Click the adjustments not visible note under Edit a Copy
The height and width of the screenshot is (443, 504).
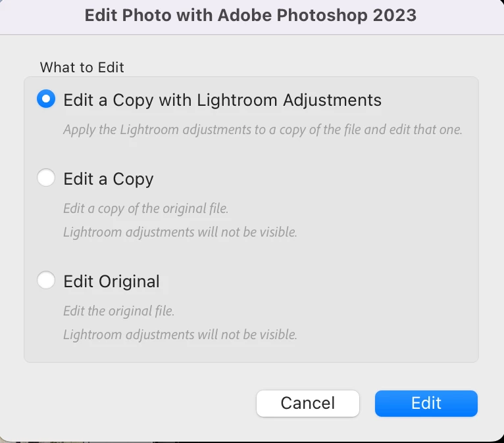click(x=180, y=232)
